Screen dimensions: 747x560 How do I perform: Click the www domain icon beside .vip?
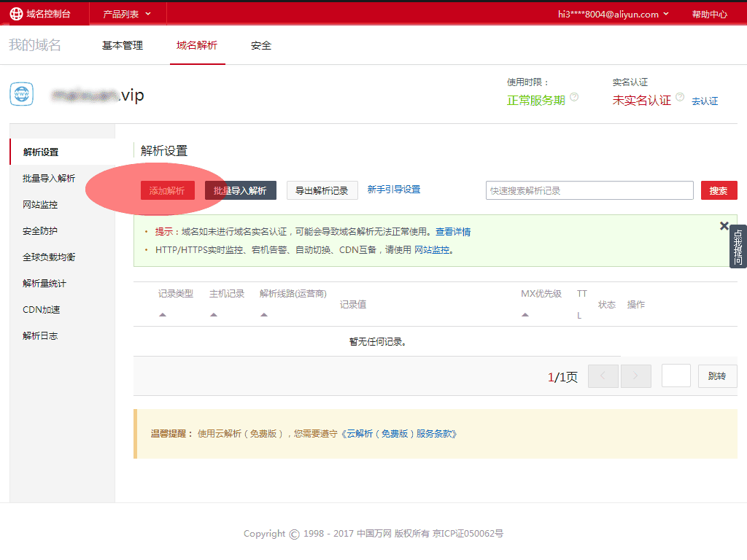click(x=21, y=94)
